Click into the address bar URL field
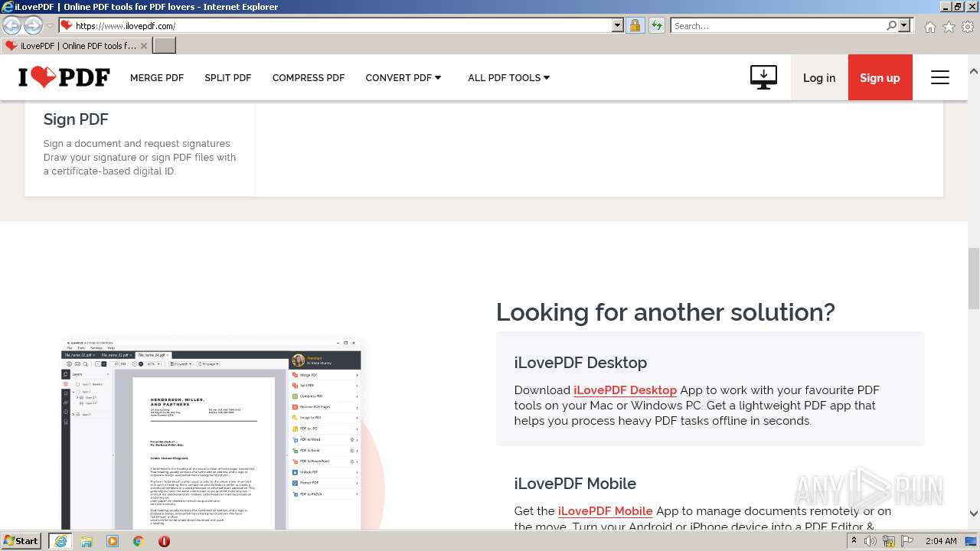 click(x=342, y=25)
